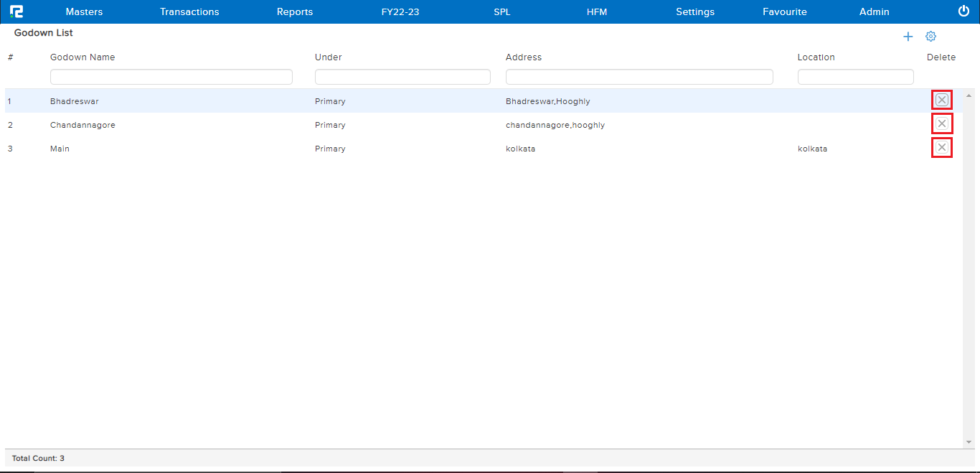
Task: Click the Location filter input
Action: tap(855, 77)
